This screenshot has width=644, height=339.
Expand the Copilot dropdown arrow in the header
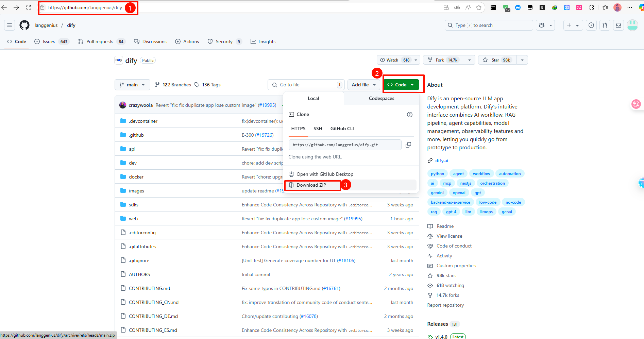click(x=551, y=25)
